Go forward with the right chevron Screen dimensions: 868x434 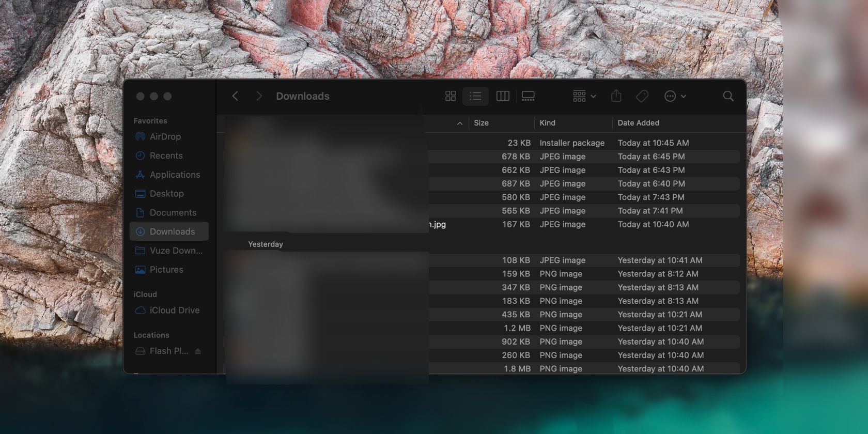click(259, 96)
